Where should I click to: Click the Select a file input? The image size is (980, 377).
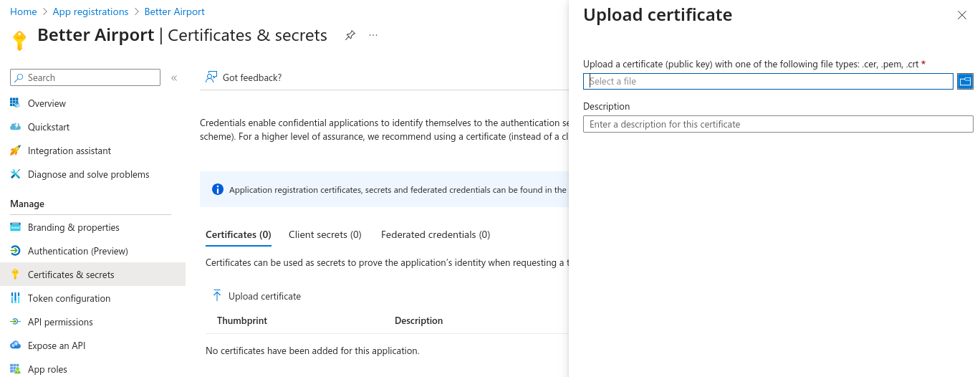(768, 81)
